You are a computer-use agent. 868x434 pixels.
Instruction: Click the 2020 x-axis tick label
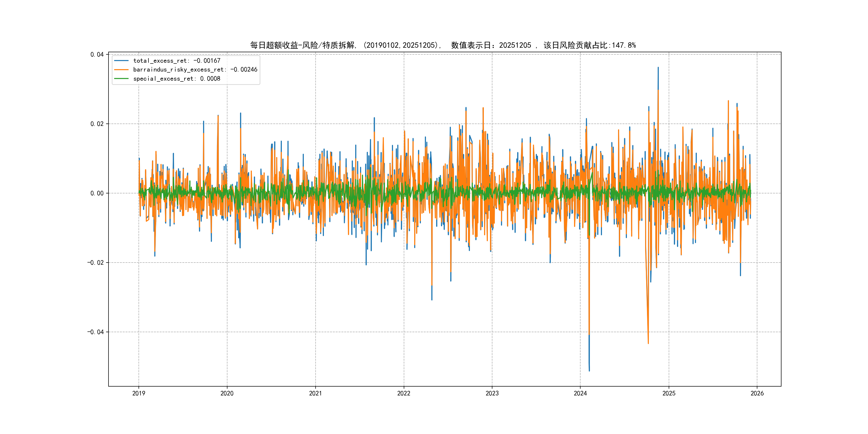pos(227,393)
